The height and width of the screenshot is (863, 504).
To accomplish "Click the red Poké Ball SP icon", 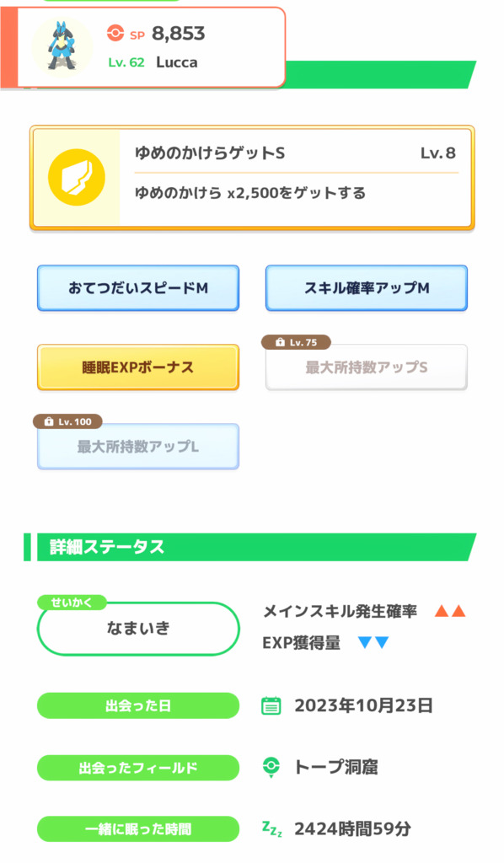I will click(115, 34).
